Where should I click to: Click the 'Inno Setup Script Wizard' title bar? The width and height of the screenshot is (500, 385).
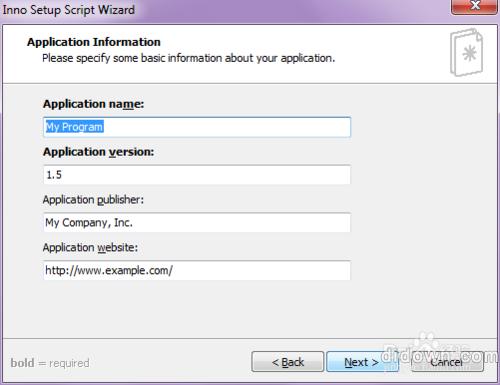point(69,10)
